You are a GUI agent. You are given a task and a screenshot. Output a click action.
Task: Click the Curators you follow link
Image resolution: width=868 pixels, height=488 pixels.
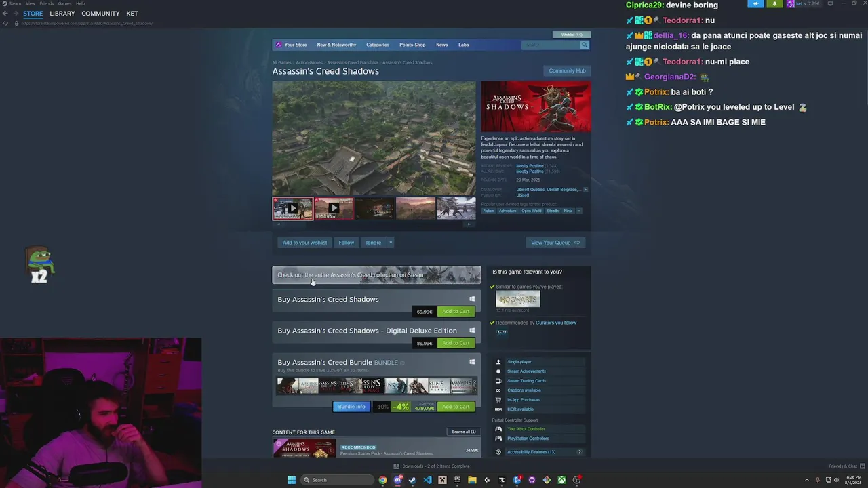[556, 323]
